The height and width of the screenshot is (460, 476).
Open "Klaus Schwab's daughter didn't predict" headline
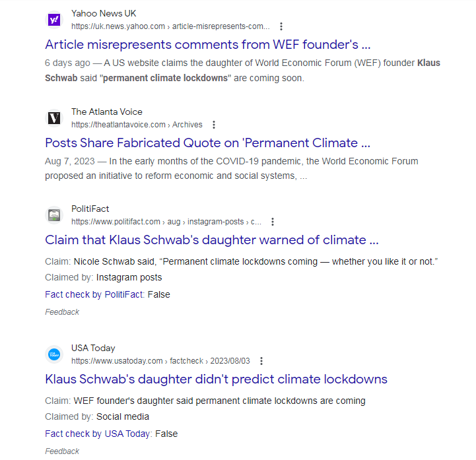216,379
